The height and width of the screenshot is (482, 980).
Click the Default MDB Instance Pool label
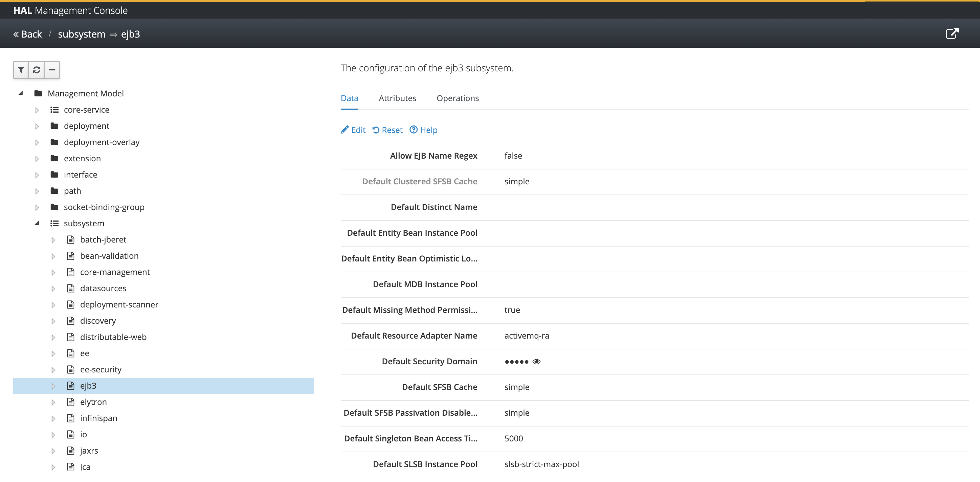[x=425, y=284]
